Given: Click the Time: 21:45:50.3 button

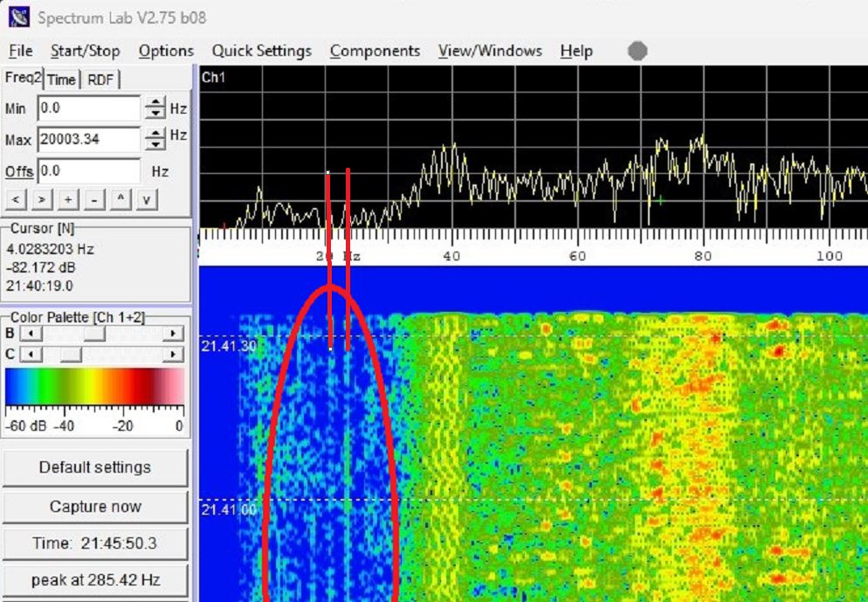Looking at the screenshot, I should point(95,543).
